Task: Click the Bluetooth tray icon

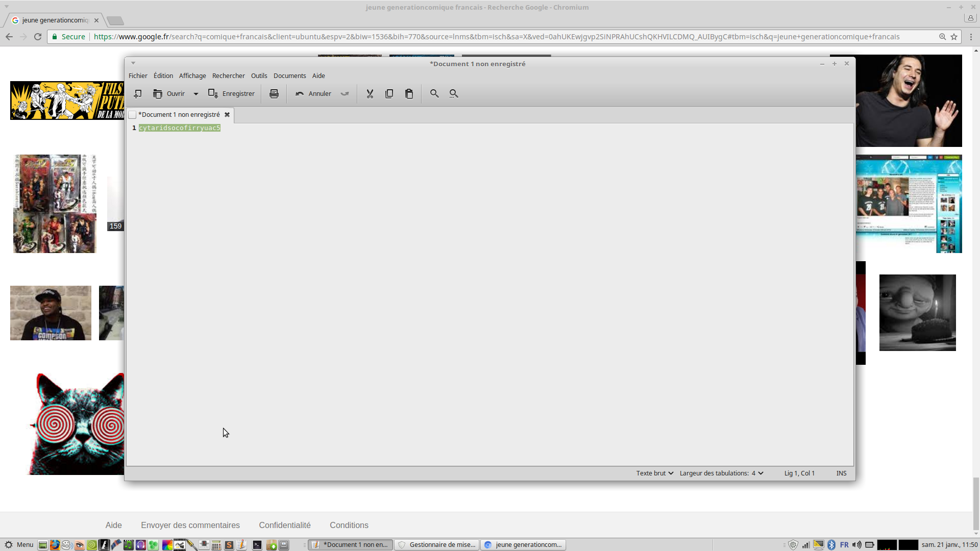Action: coord(831,545)
